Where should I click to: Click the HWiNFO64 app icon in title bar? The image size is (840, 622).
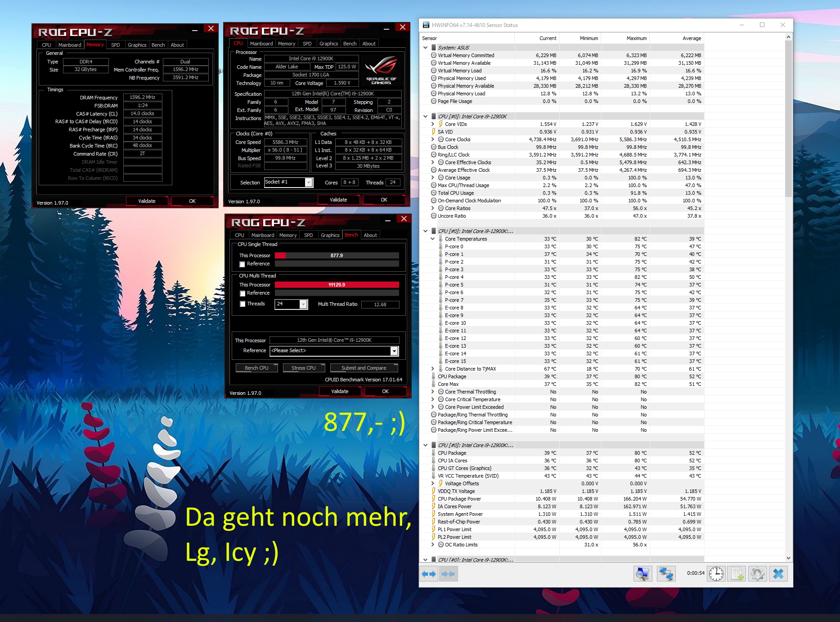pos(426,25)
